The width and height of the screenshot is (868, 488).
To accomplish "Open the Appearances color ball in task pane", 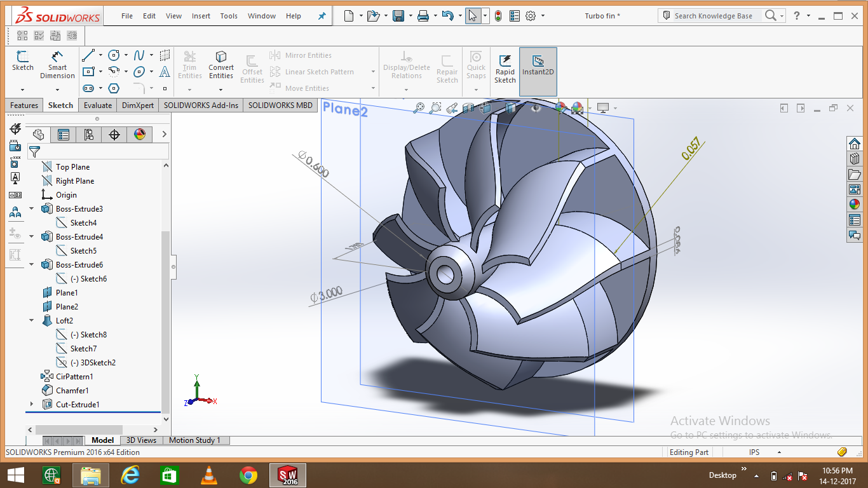I will 855,205.
